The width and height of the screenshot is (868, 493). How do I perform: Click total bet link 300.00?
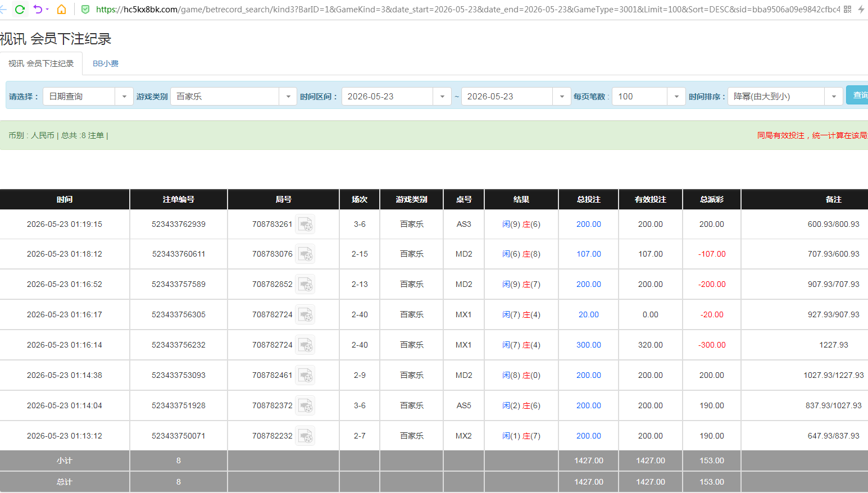(x=588, y=345)
